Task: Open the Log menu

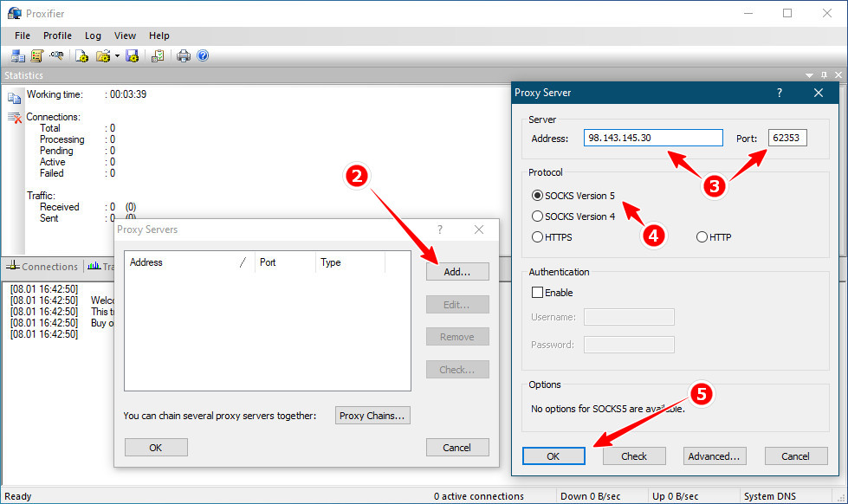Action: click(93, 36)
